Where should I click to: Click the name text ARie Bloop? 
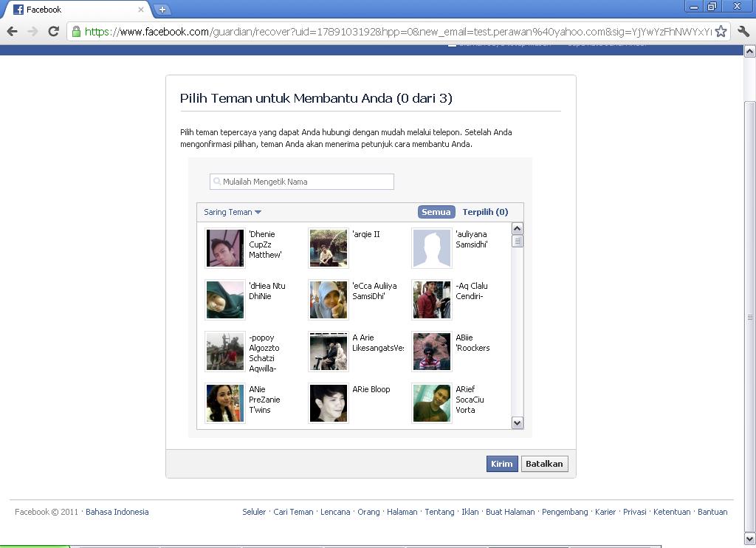pos(371,389)
